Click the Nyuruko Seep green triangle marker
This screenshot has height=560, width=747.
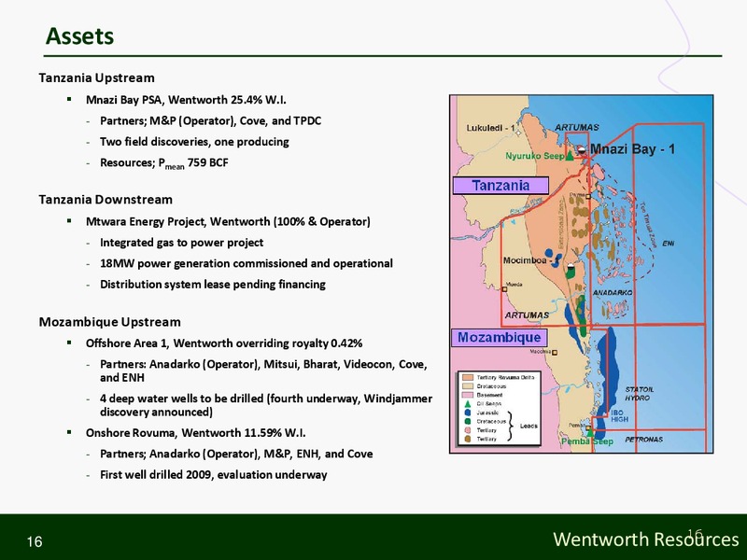(x=569, y=156)
